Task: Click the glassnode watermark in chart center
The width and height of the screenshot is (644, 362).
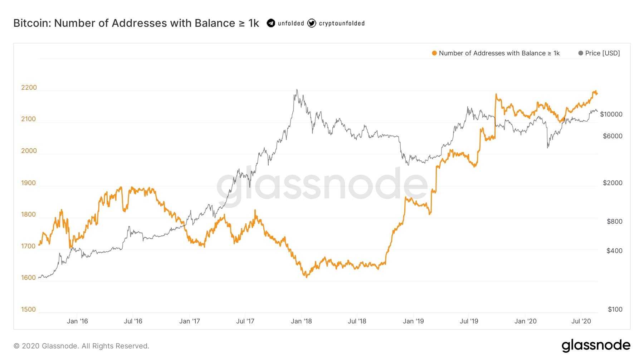Action: tap(322, 186)
